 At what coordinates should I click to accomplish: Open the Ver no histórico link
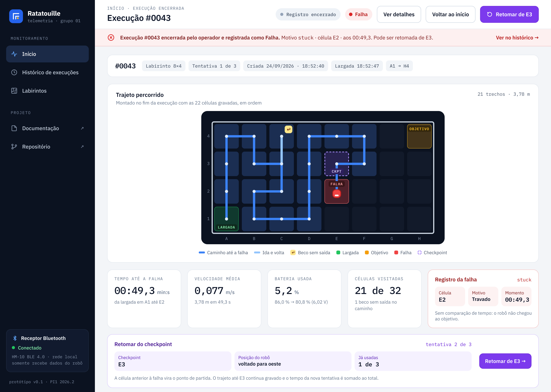pyautogui.click(x=517, y=38)
